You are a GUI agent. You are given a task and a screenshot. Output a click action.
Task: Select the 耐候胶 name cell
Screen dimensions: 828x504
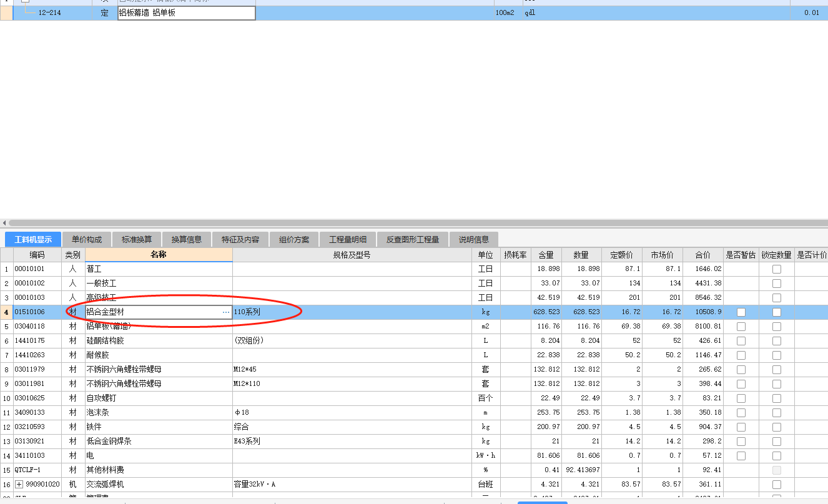159,355
